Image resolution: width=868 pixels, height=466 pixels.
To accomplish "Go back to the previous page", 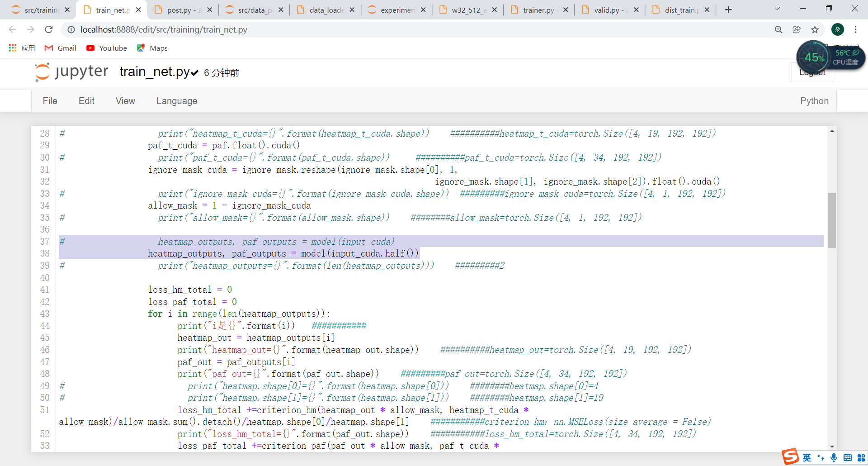I will tap(12, 29).
